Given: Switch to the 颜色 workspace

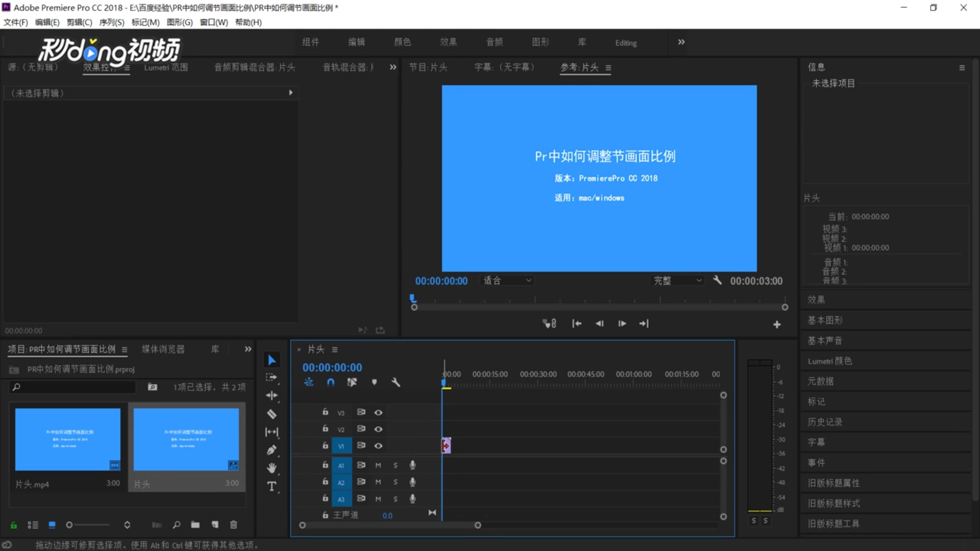Looking at the screenshot, I should point(403,42).
